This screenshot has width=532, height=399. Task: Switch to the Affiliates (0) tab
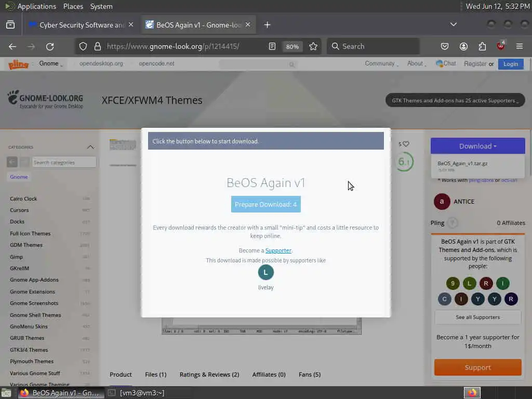coord(269,375)
